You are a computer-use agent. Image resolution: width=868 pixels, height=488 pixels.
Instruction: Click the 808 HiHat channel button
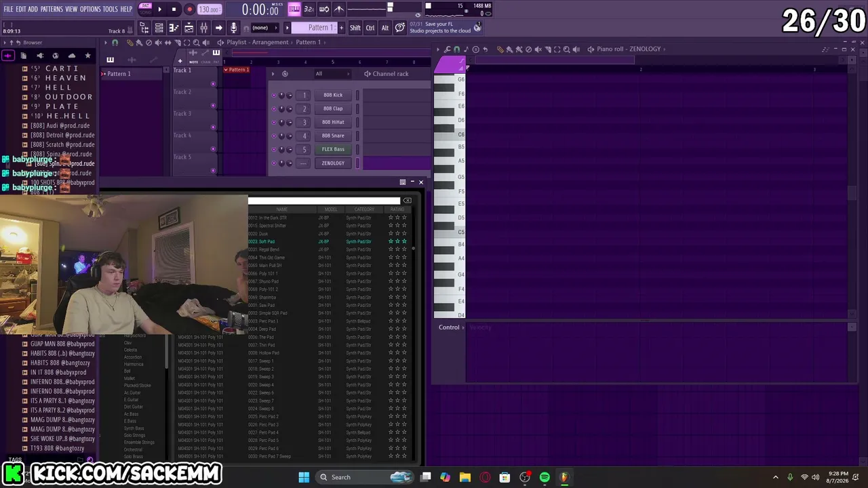333,123
